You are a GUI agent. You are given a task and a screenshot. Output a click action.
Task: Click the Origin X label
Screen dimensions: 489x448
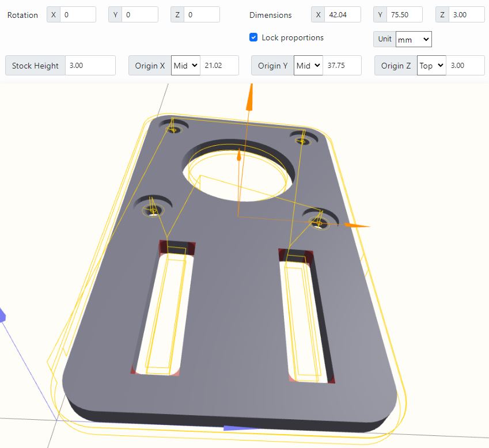[150, 66]
